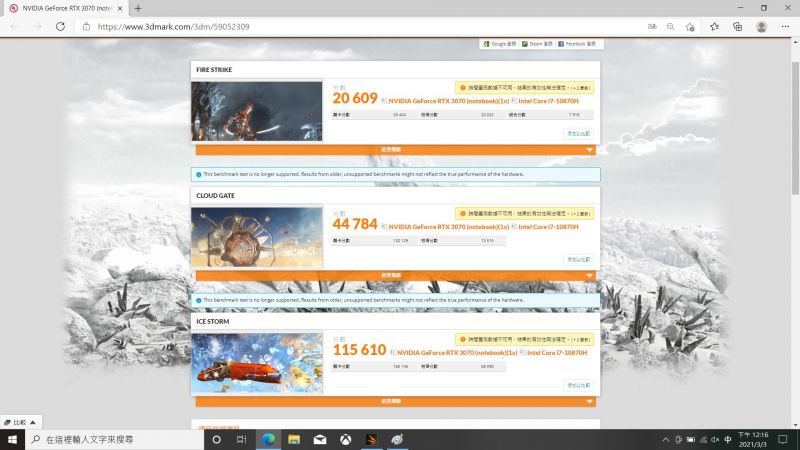
Task: Click the Ice Storm score 115 610
Action: pos(360,350)
